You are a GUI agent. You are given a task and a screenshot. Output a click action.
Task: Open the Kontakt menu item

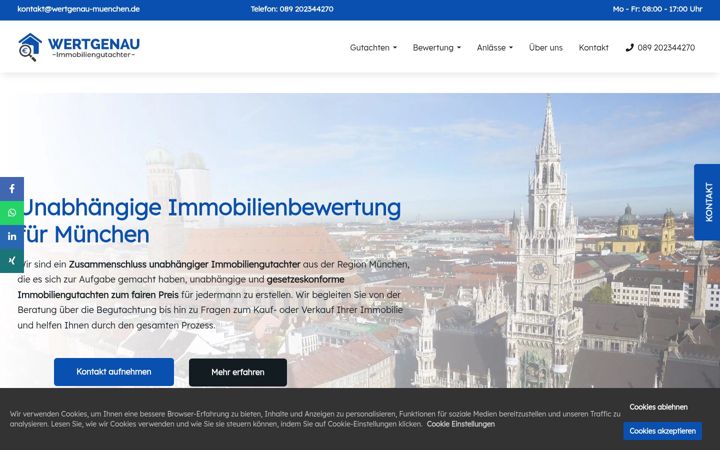[x=593, y=47]
